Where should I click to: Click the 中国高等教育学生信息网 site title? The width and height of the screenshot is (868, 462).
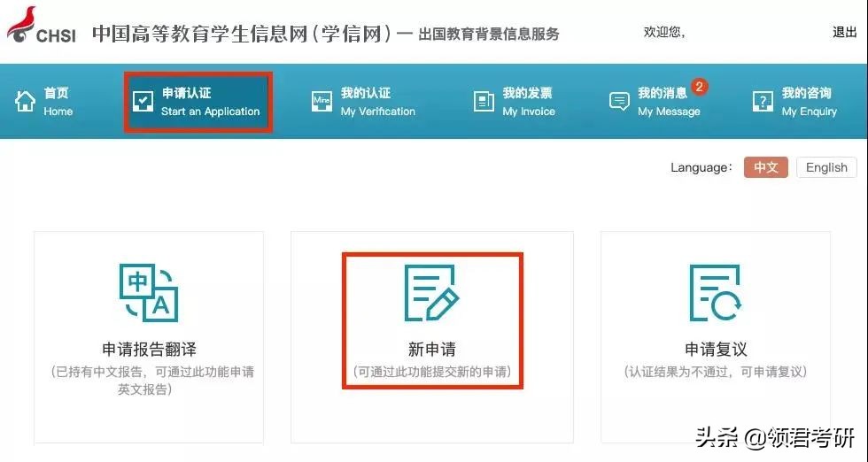coord(244,34)
